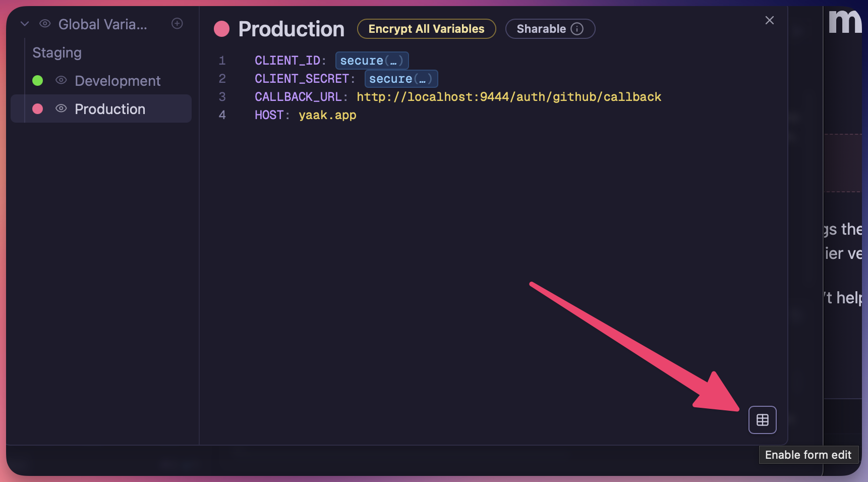Click the pink Production dot in sidebar
Screen dimensions: 868x482
(38, 109)
